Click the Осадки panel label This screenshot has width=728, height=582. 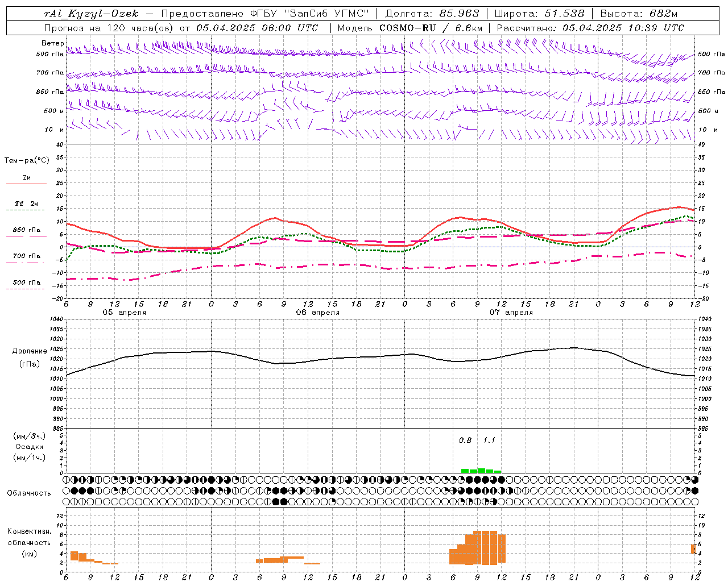(29, 447)
